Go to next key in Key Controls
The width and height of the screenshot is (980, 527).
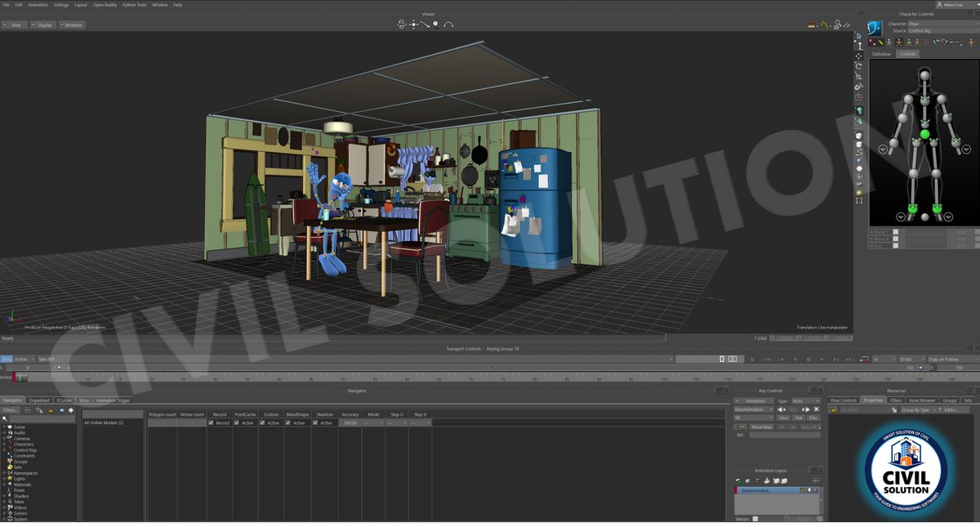coord(805,409)
